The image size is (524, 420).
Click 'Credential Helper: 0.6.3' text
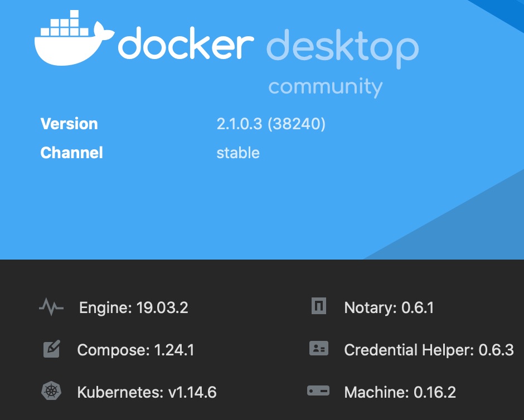pyautogui.click(x=429, y=350)
